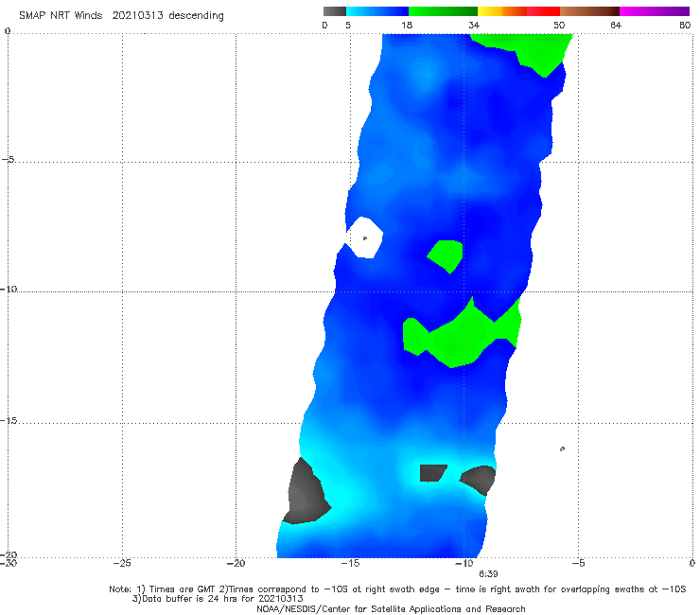Click the '-20' longitude label on the bottom axis
The height and width of the screenshot is (615, 700).
236,563
